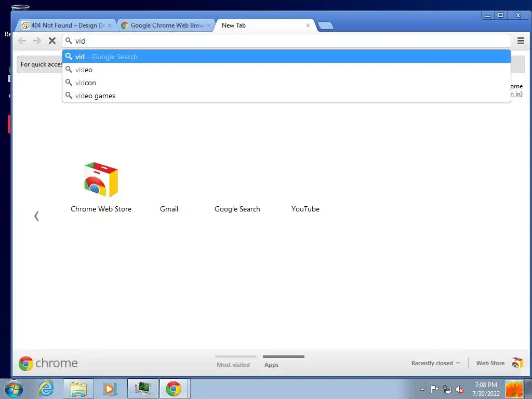Launch Internet Explorer from taskbar

tap(46, 389)
